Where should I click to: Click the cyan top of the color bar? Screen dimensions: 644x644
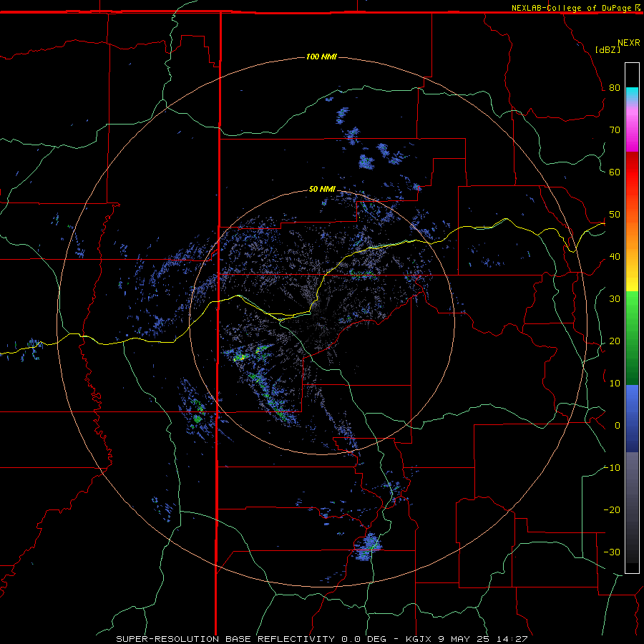point(632,93)
